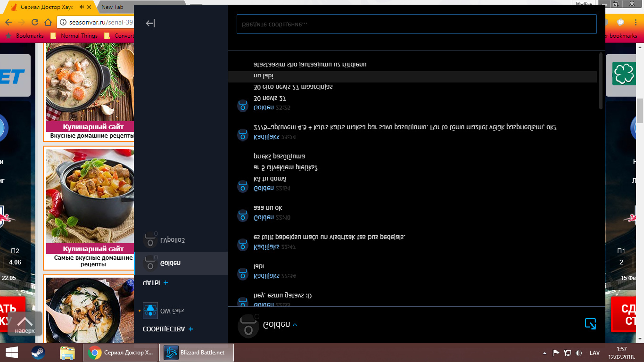The height and width of the screenshot is (362, 644).
Task: Click the collapse sidebar arrow icon
Action: pyautogui.click(x=150, y=23)
